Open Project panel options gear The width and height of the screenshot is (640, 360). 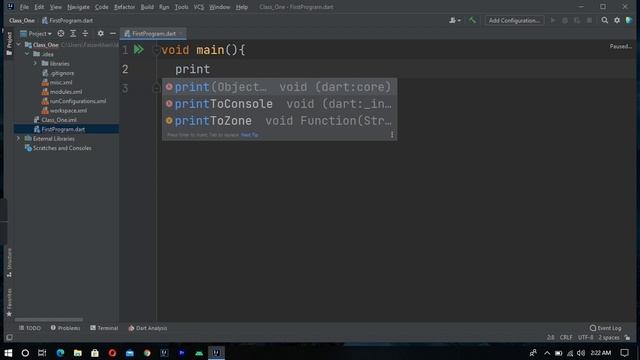(x=100, y=33)
